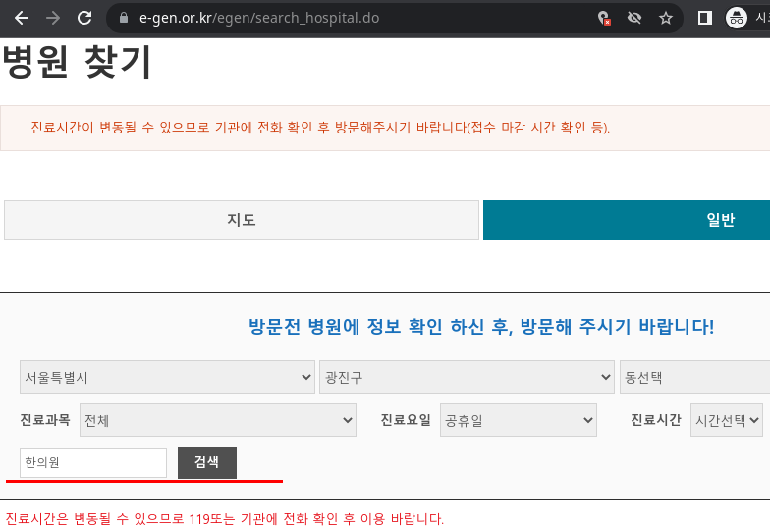Screen dimensions: 770x532
Task: Bookmark this page with the star icon
Action: [x=666, y=18]
